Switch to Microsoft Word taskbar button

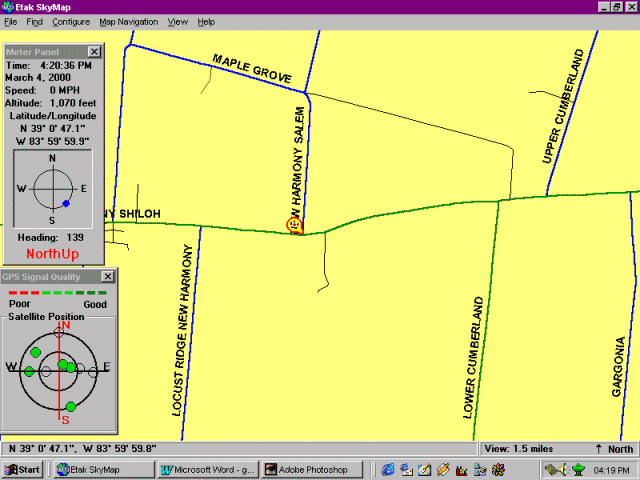(208, 470)
